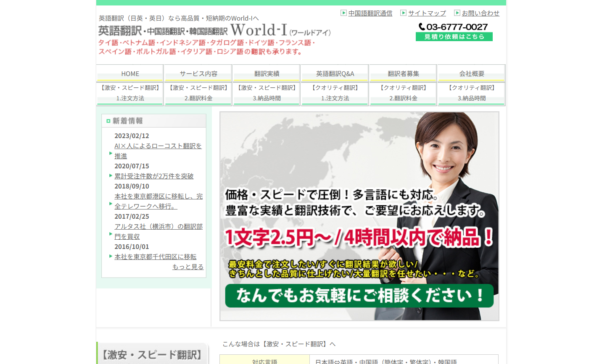Click the 見積り依頼はこちら button
Image resolution: width=602 pixels, height=364 pixels.
(x=454, y=37)
